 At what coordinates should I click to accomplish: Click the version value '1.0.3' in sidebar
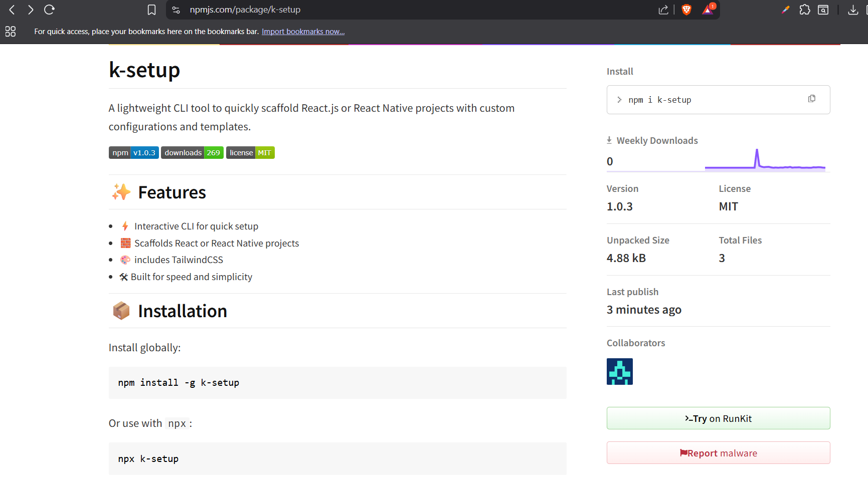pos(620,206)
